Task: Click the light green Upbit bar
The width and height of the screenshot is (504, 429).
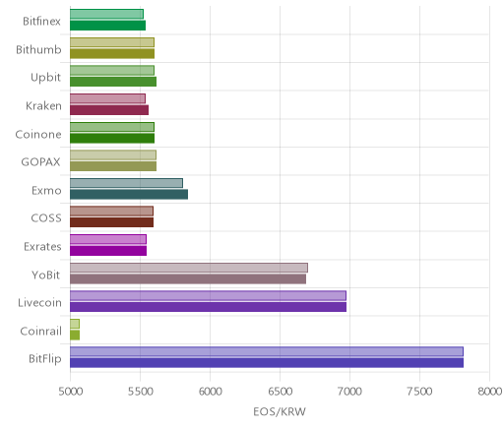Action: pyautogui.click(x=112, y=70)
